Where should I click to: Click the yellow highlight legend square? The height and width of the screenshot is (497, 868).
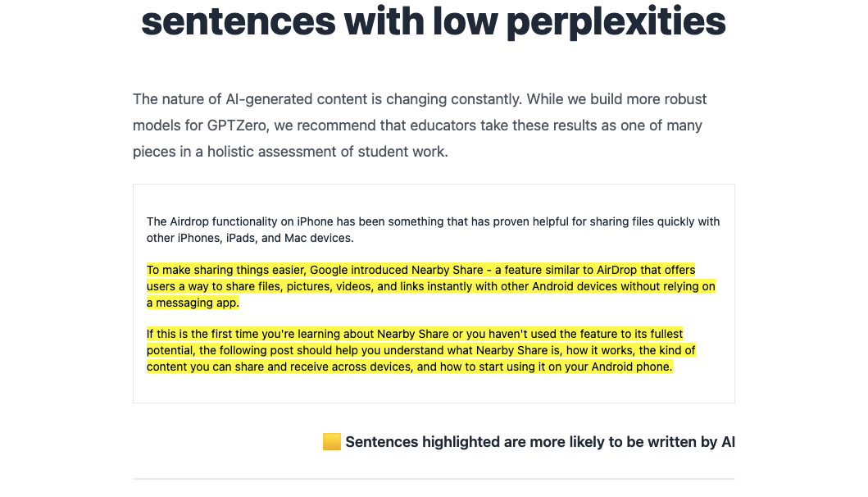(x=331, y=442)
